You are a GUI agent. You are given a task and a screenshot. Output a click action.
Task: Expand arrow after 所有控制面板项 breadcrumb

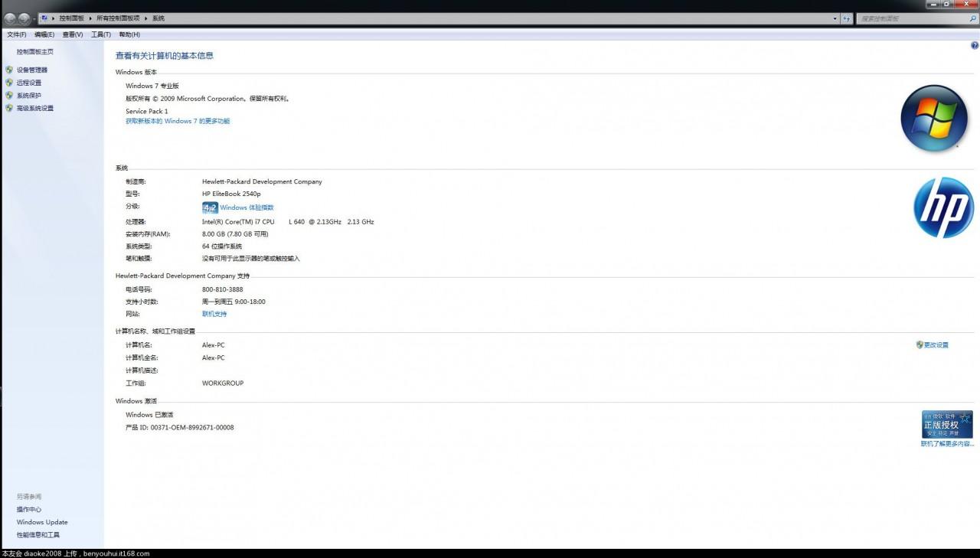(x=145, y=18)
